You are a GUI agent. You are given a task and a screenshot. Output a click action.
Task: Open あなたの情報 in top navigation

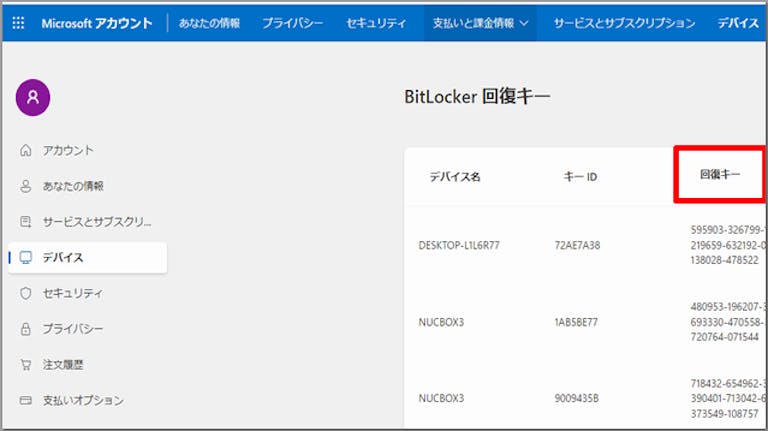tap(209, 23)
